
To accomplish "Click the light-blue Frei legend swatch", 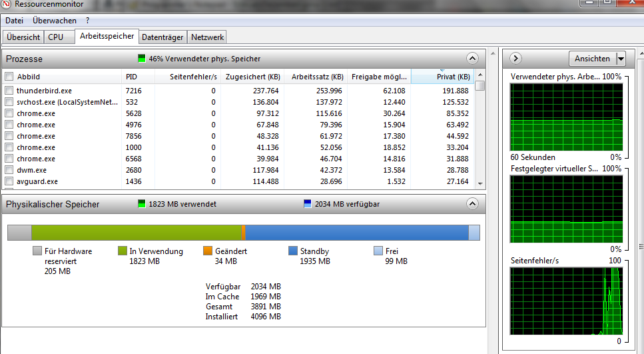I will click(378, 251).
